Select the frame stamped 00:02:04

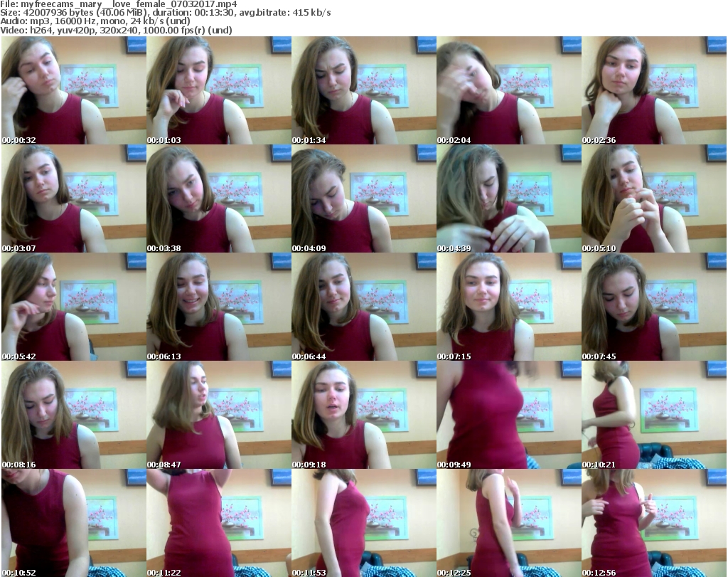[x=509, y=90]
